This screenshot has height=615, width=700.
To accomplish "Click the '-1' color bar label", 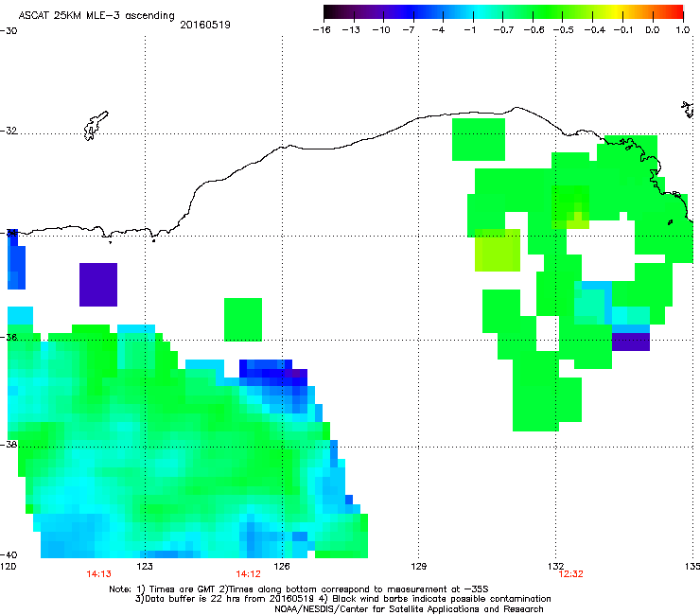I will tap(469, 30).
